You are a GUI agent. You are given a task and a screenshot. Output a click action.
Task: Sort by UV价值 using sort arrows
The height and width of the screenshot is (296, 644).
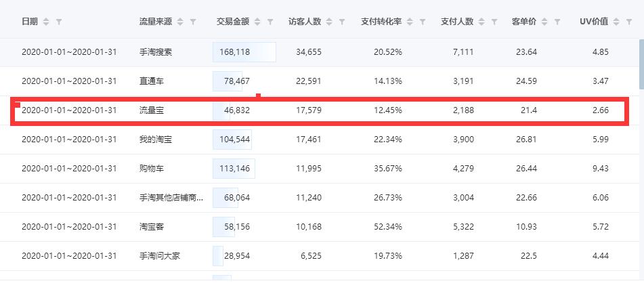tap(616, 22)
